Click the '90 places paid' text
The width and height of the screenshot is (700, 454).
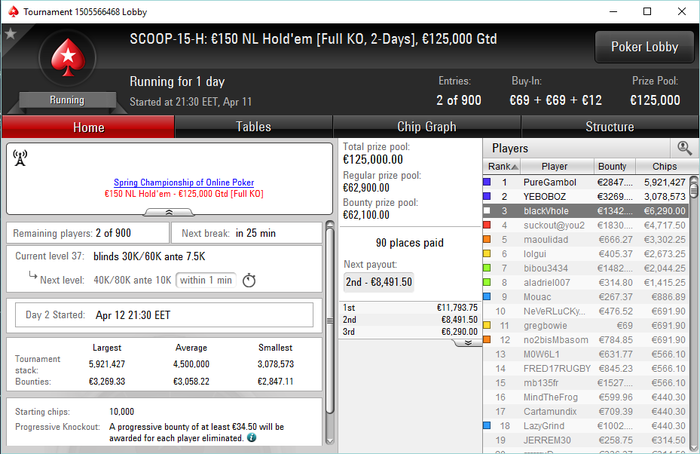(x=409, y=243)
